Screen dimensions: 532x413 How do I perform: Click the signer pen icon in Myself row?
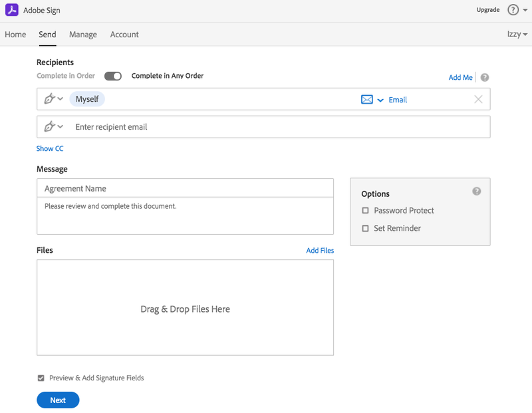point(49,98)
